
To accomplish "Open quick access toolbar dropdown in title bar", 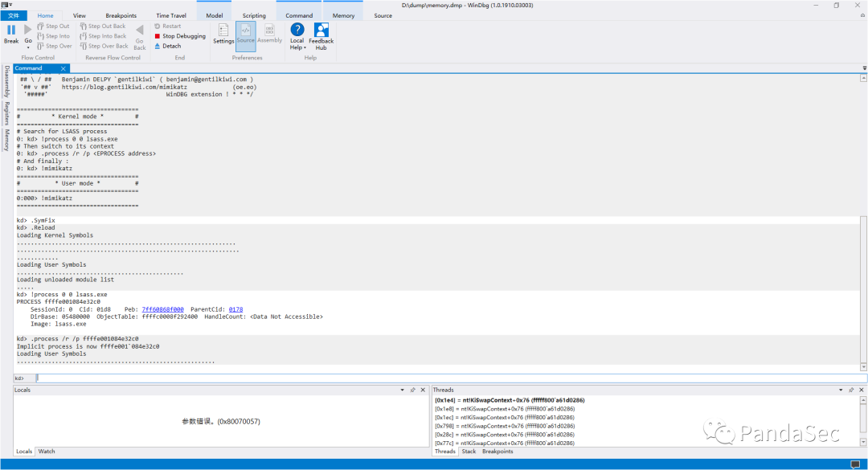I will (10, 5).
